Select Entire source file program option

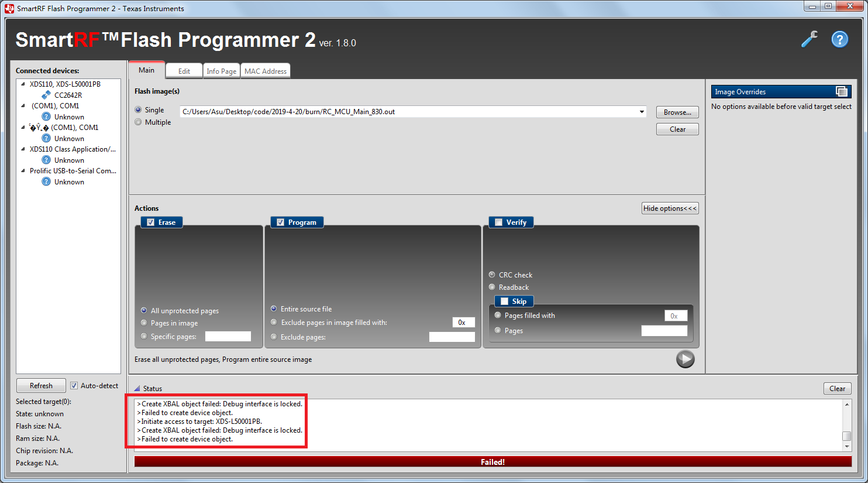pos(274,309)
